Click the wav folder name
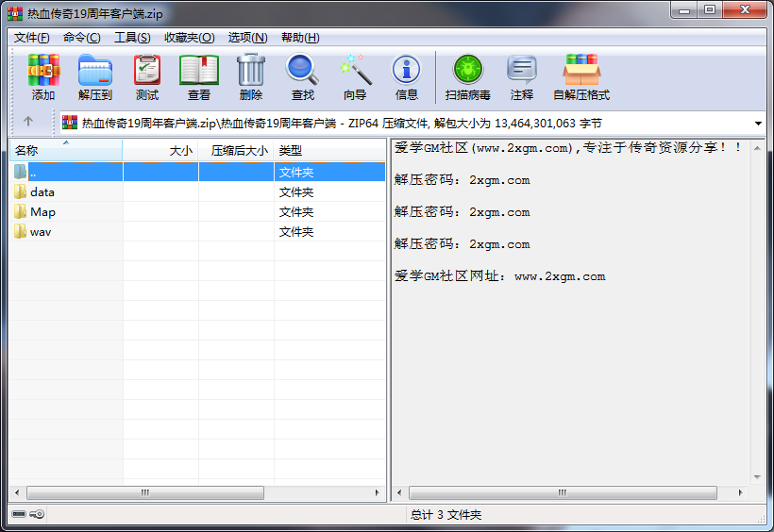This screenshot has width=774, height=532. pyautogui.click(x=41, y=232)
